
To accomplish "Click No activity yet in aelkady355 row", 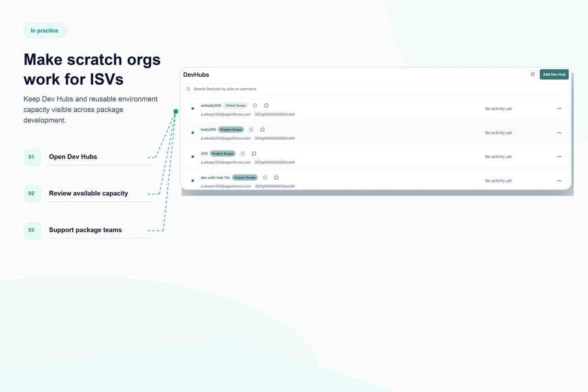I will click(x=498, y=109).
